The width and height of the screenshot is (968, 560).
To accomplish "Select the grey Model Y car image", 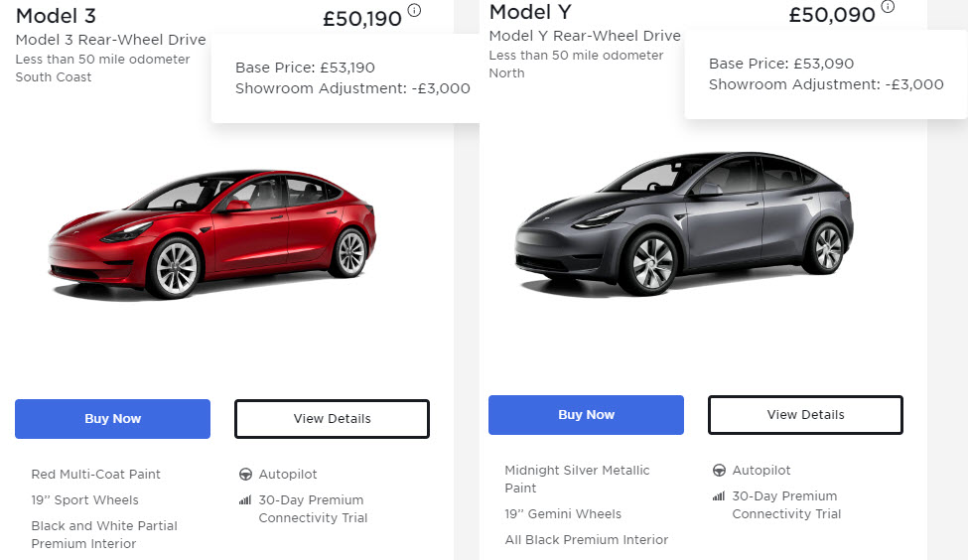I will pos(684,223).
